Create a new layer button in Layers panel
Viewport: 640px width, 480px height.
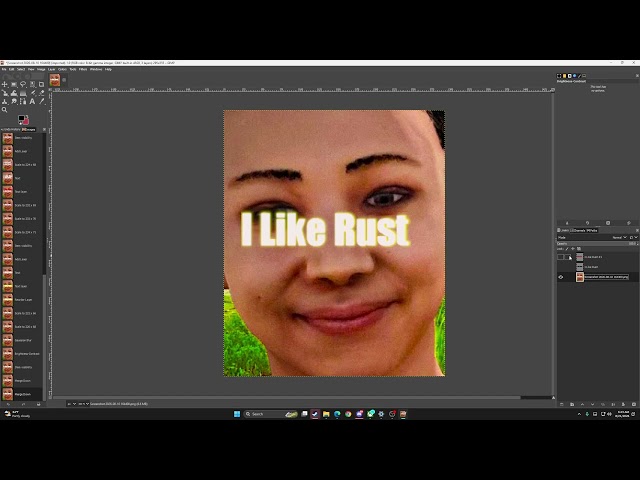[x=562, y=404]
